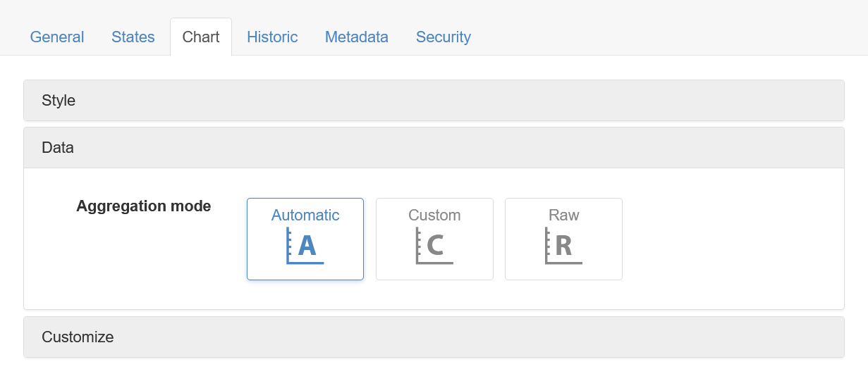Viewport: 868px width, 381px height.
Task: Open the Metadata tab
Action: (357, 37)
